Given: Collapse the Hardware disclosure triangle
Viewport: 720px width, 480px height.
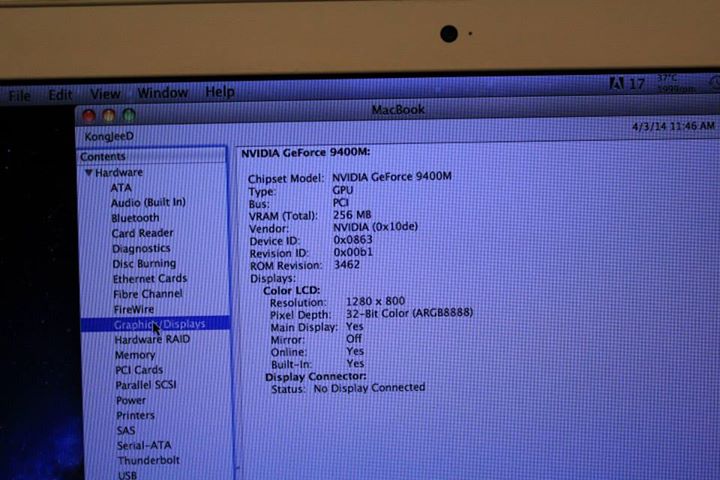Looking at the screenshot, I should pos(89,172).
